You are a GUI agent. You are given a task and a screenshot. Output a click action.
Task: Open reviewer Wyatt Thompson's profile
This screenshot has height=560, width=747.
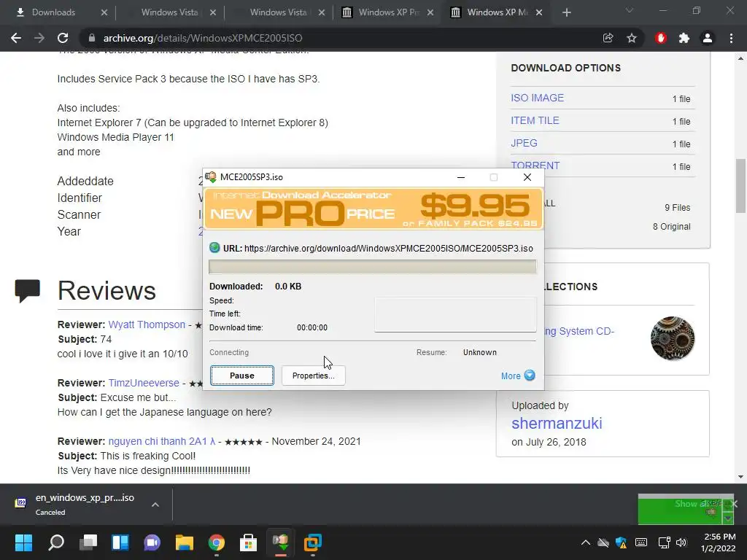pyautogui.click(x=147, y=324)
